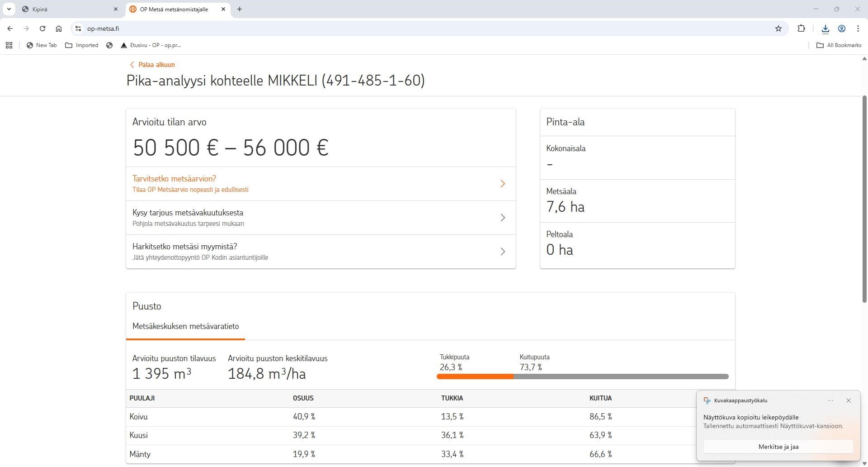Click the OSUUS column header
The width and height of the screenshot is (868, 467).
pyautogui.click(x=303, y=398)
